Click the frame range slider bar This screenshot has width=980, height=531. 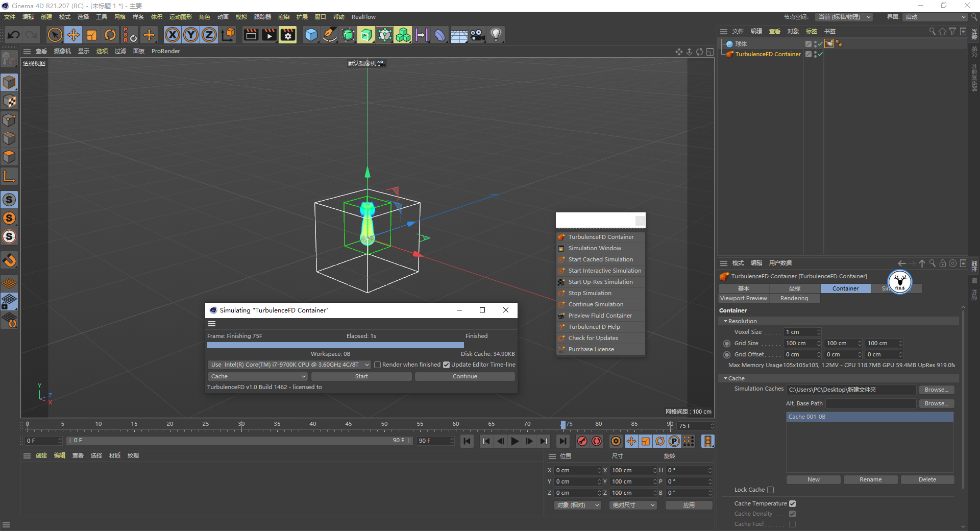point(239,441)
